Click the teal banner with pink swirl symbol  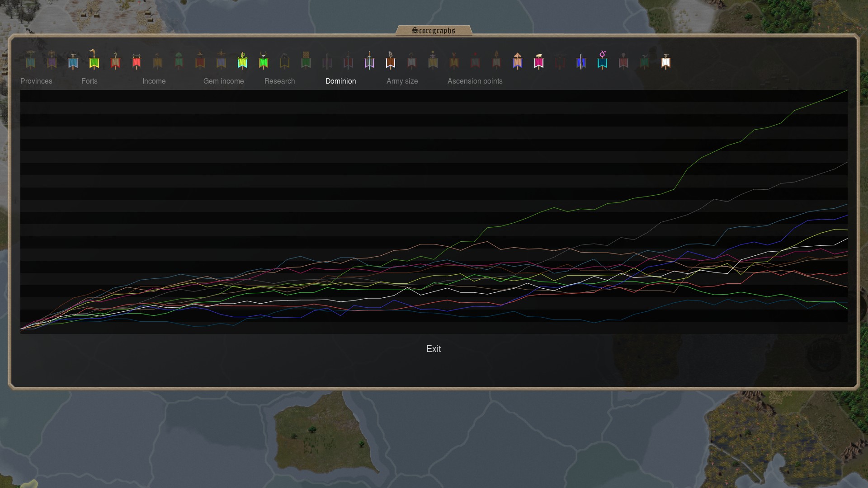coord(602,60)
